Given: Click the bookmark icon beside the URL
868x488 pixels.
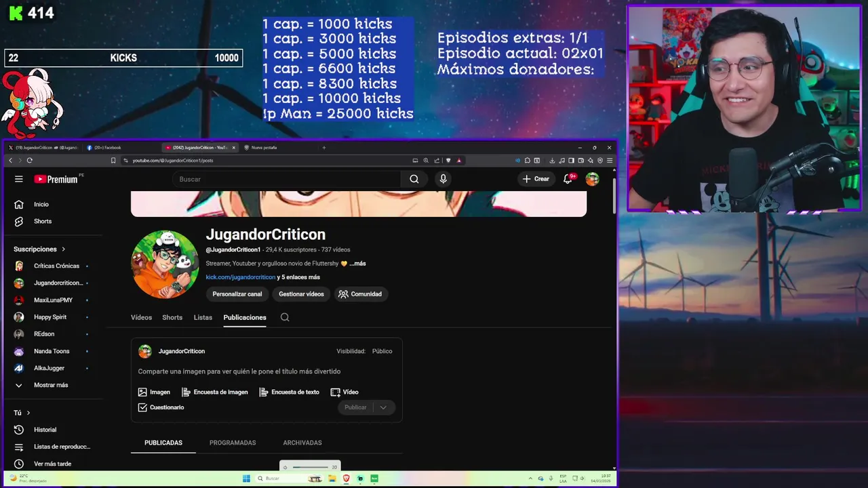Looking at the screenshot, I should 113,161.
